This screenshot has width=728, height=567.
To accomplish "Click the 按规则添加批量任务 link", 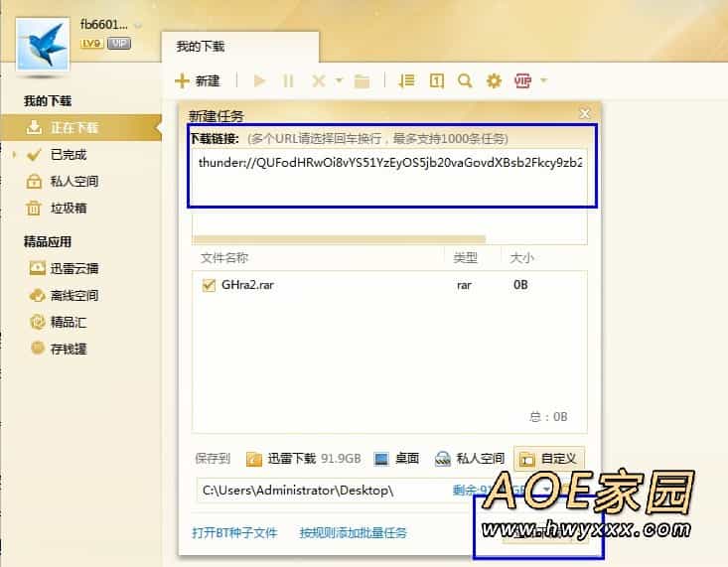I will (353, 532).
